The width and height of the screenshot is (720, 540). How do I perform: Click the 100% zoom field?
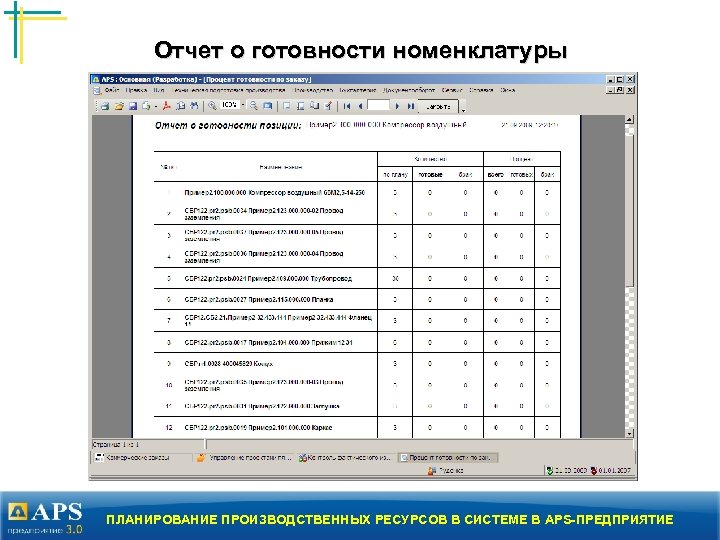(x=230, y=105)
